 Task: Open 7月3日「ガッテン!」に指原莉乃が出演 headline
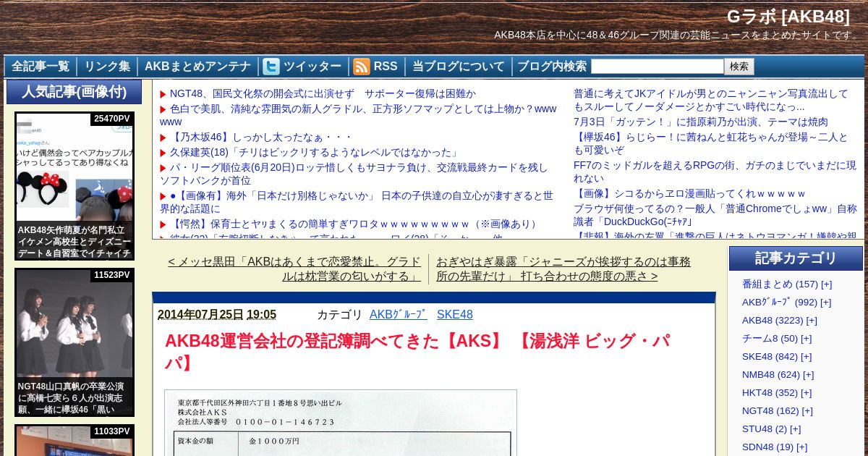(x=701, y=122)
